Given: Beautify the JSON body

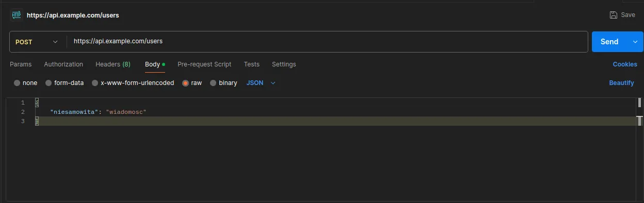Looking at the screenshot, I should (x=621, y=83).
